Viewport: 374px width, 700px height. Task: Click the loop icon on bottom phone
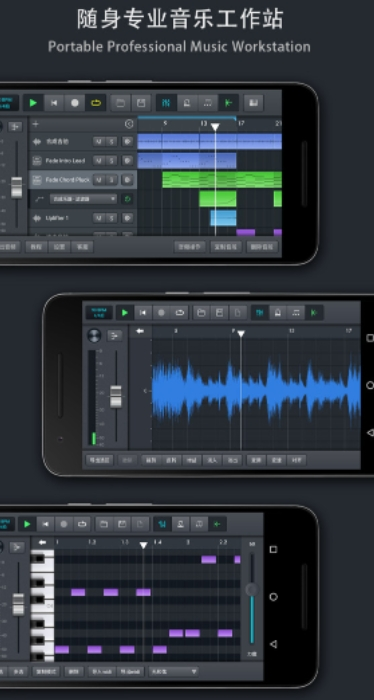(x=82, y=524)
